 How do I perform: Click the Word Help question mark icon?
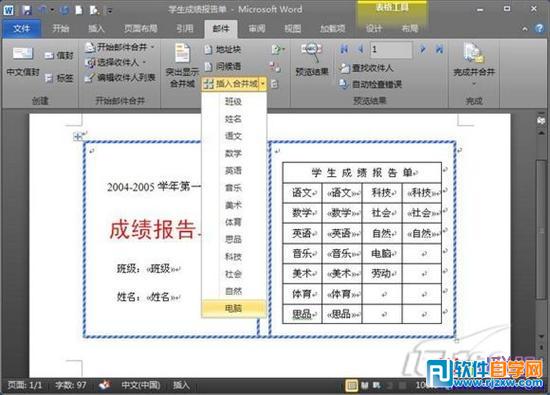click(x=539, y=28)
